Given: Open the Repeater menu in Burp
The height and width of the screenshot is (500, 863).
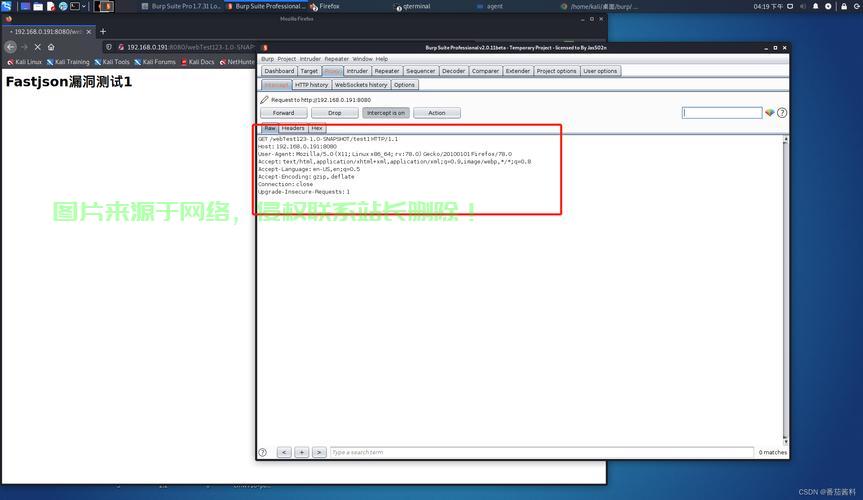Looking at the screenshot, I should coord(336,59).
